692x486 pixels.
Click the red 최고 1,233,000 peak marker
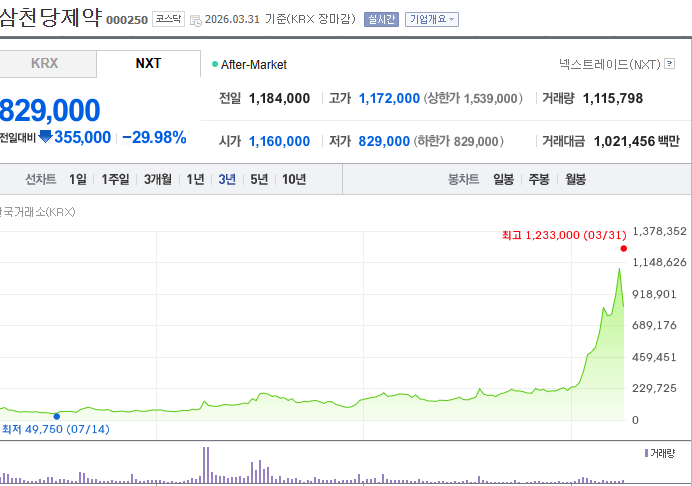(x=623, y=248)
